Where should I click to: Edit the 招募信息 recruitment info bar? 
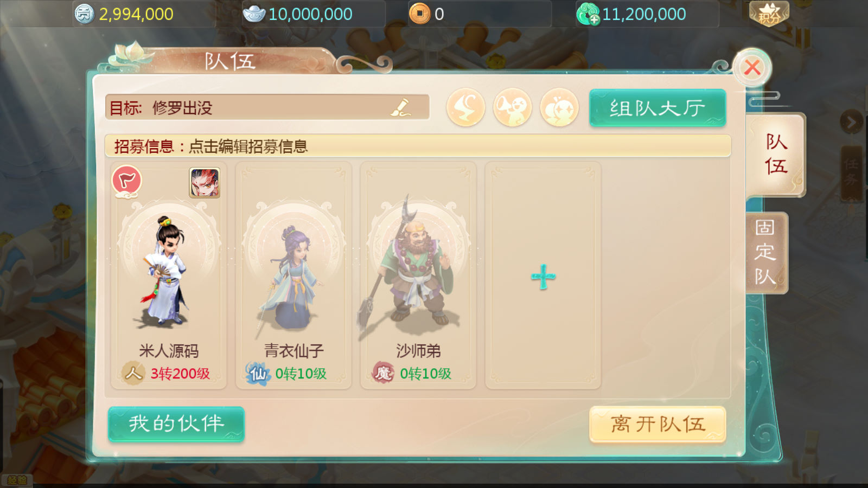point(418,146)
